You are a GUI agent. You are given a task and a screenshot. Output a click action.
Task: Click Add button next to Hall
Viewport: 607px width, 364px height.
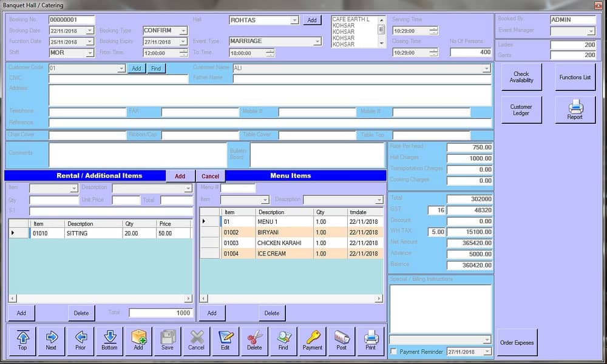click(312, 20)
